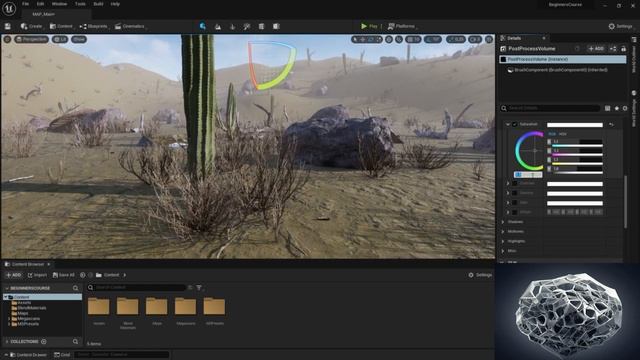Open the Perspective view mode dropdown
This screenshot has width=640, height=360.
point(31,39)
